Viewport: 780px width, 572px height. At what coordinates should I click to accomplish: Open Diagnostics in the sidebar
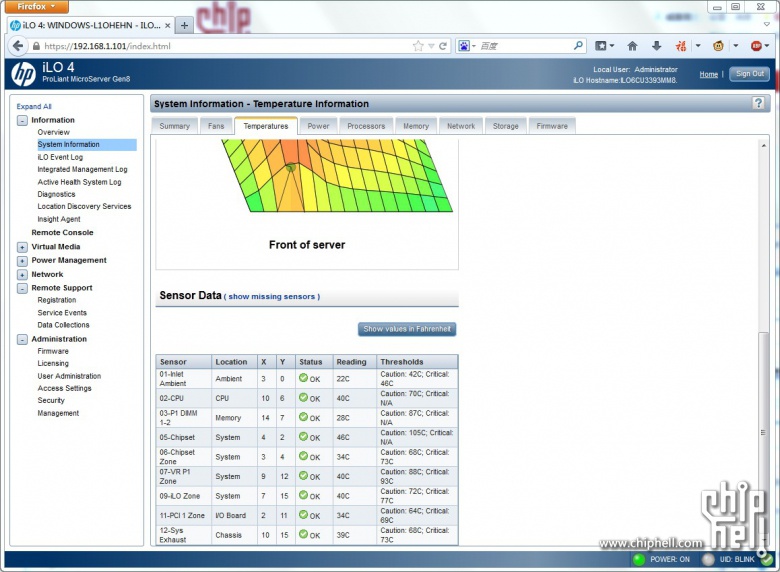coord(57,194)
